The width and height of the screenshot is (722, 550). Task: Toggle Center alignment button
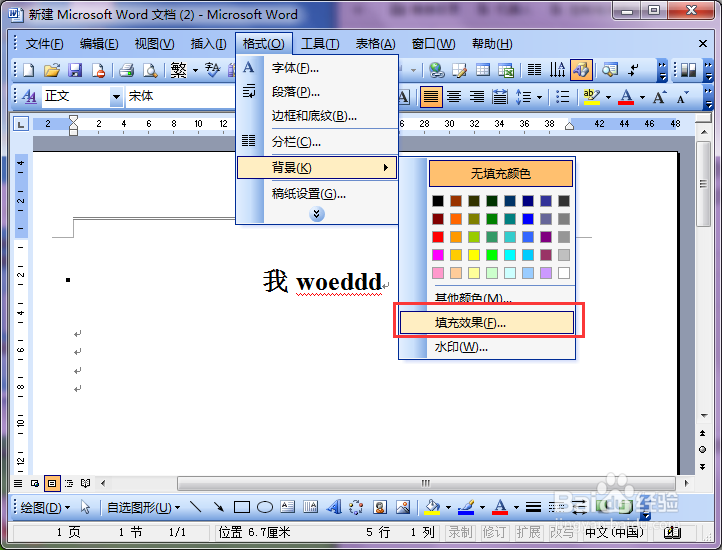pyautogui.click(x=454, y=97)
